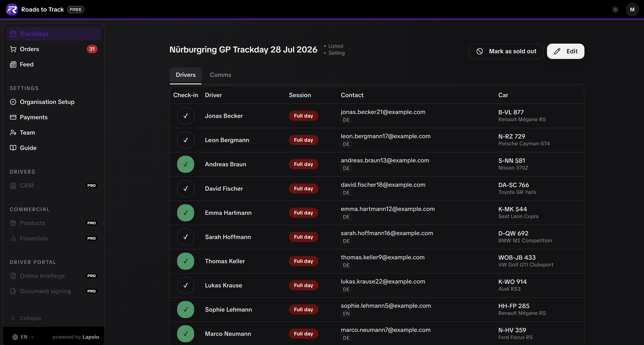
Task: Open the Guide page
Action: pyautogui.click(x=53, y=148)
